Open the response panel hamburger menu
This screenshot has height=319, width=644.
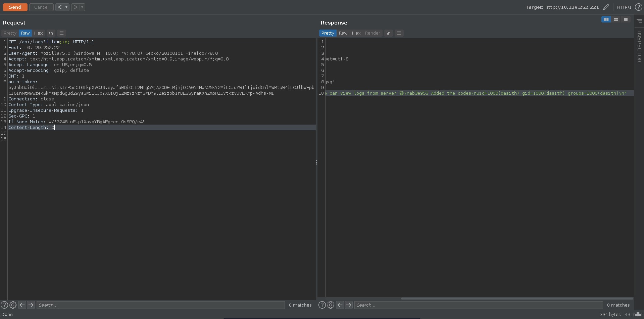pos(399,33)
